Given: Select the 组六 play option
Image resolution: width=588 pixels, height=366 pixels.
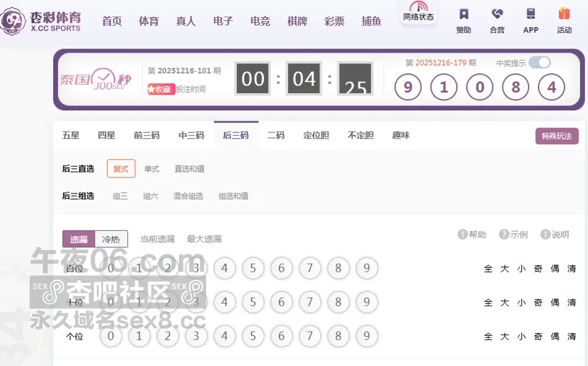Looking at the screenshot, I should click(151, 196).
